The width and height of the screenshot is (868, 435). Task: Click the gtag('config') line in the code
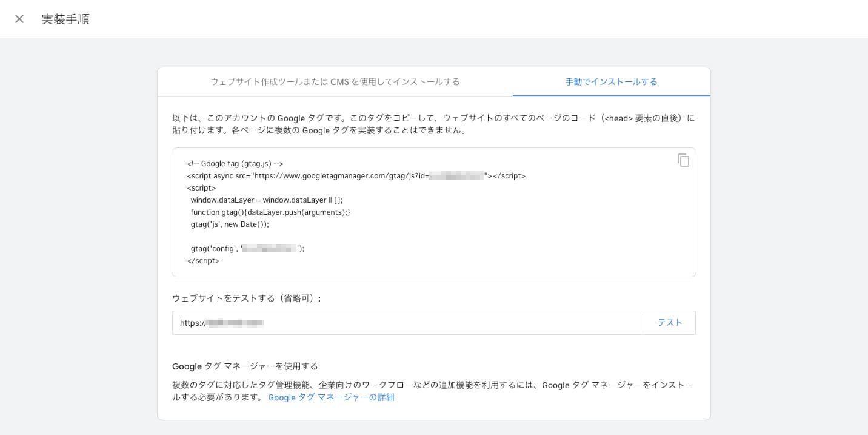(247, 248)
